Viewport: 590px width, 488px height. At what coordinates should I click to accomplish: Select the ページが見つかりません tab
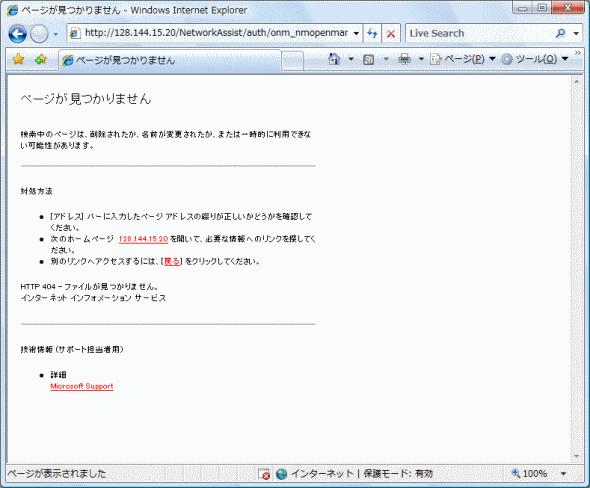(170, 60)
